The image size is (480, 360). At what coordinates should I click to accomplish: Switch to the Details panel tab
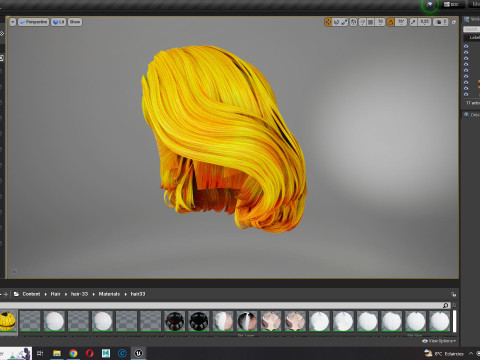471,115
